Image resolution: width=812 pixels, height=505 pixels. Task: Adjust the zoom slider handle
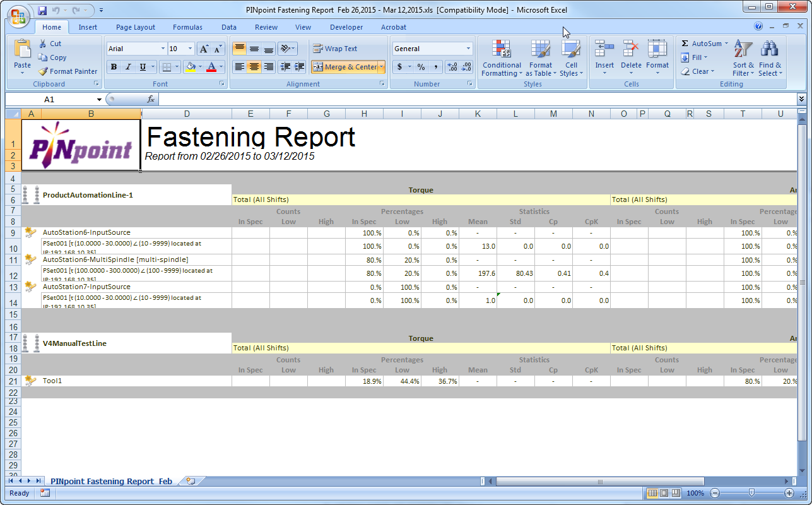751,493
